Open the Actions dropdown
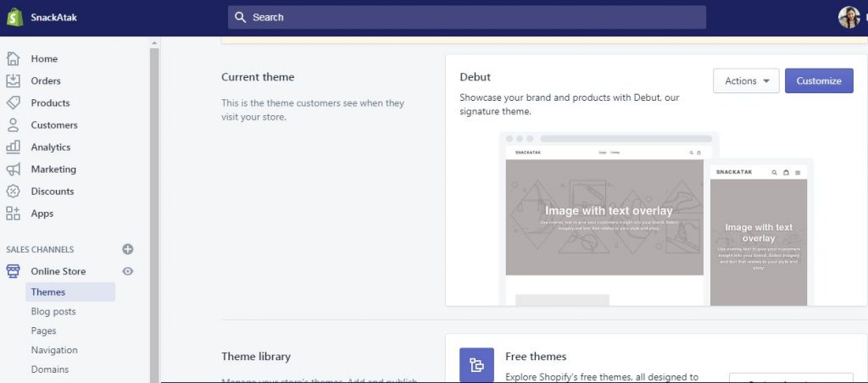This screenshot has width=868, height=383. [746, 80]
